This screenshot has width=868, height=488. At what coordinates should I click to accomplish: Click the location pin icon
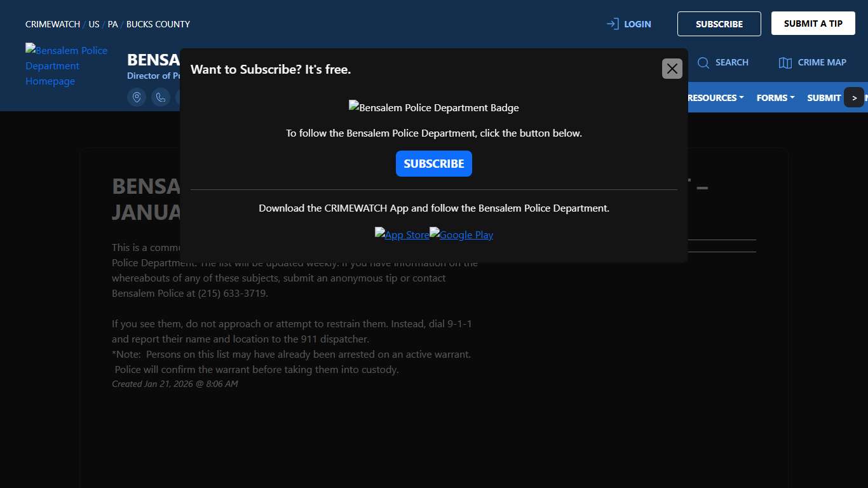point(137,97)
